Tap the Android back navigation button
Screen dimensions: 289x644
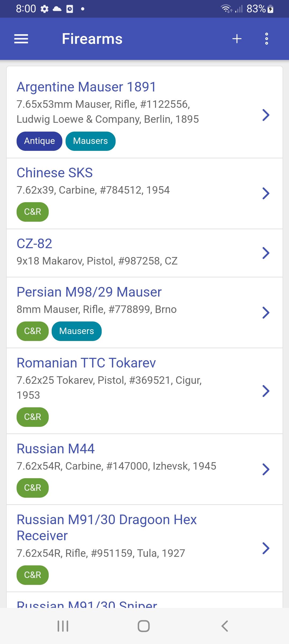click(225, 626)
